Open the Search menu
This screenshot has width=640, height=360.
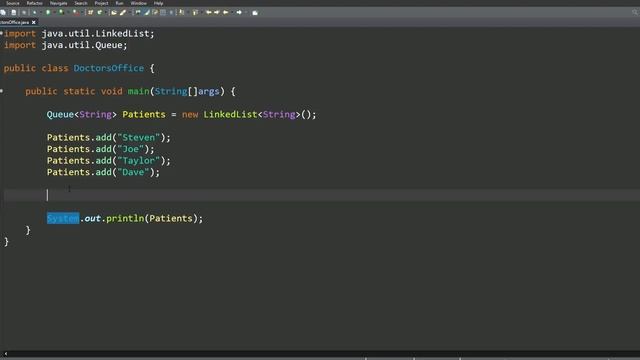(x=81, y=3)
